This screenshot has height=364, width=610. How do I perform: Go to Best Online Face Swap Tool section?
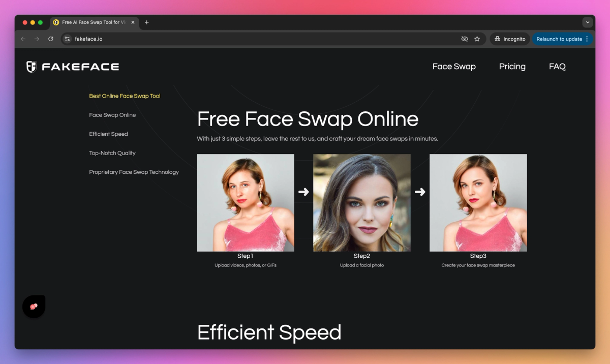point(125,96)
